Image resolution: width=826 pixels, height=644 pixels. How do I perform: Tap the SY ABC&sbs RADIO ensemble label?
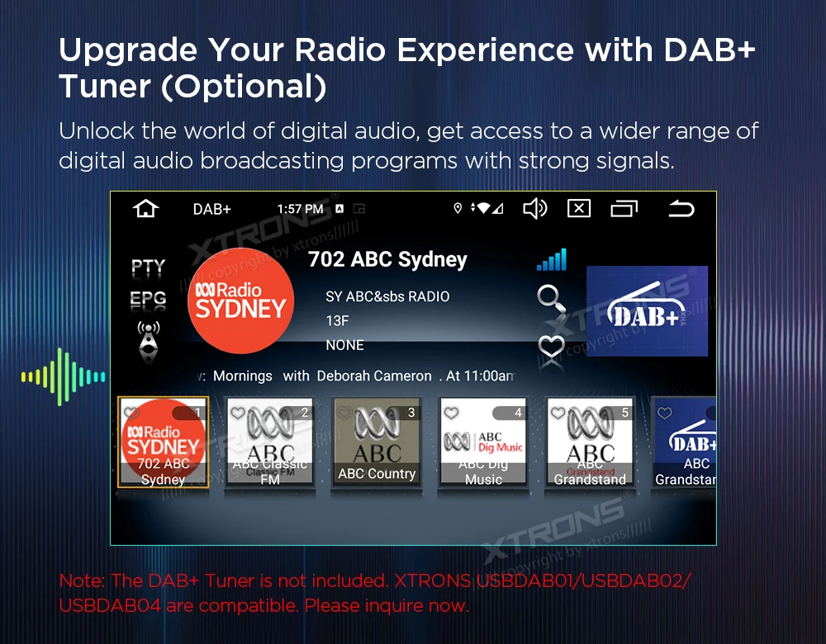[x=387, y=296]
